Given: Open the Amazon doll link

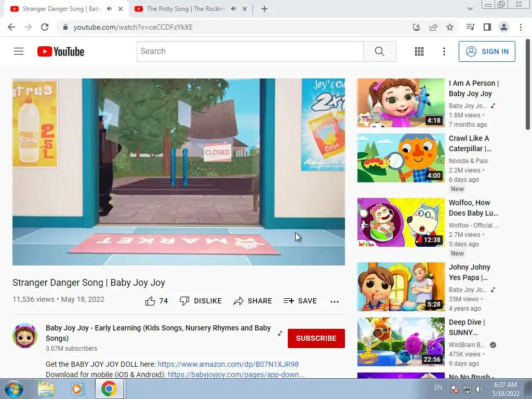Looking at the screenshot, I should click(228, 364).
